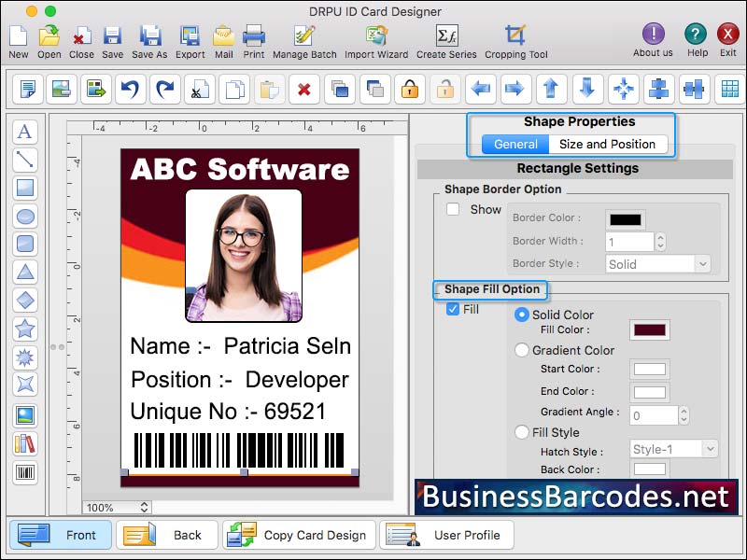This screenshot has width=747, height=560.
Task: Select the Gradient Color radio button
Action: [521, 351]
